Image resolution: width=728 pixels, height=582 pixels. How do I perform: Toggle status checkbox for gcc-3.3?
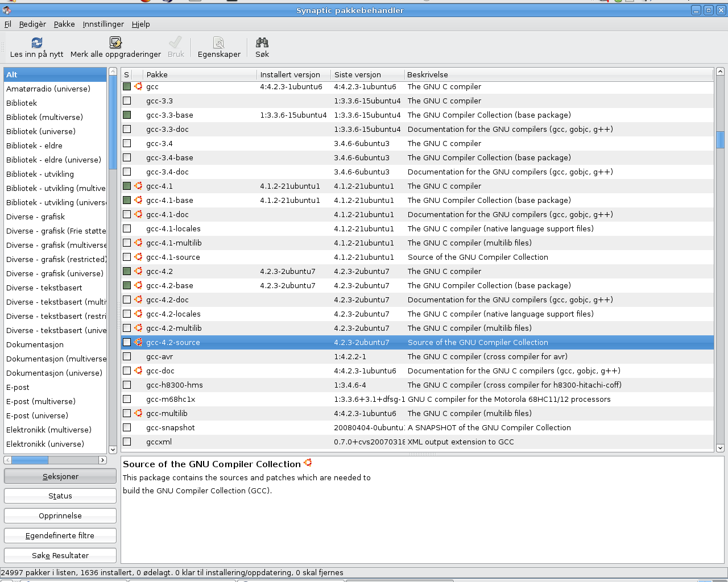[x=127, y=101]
